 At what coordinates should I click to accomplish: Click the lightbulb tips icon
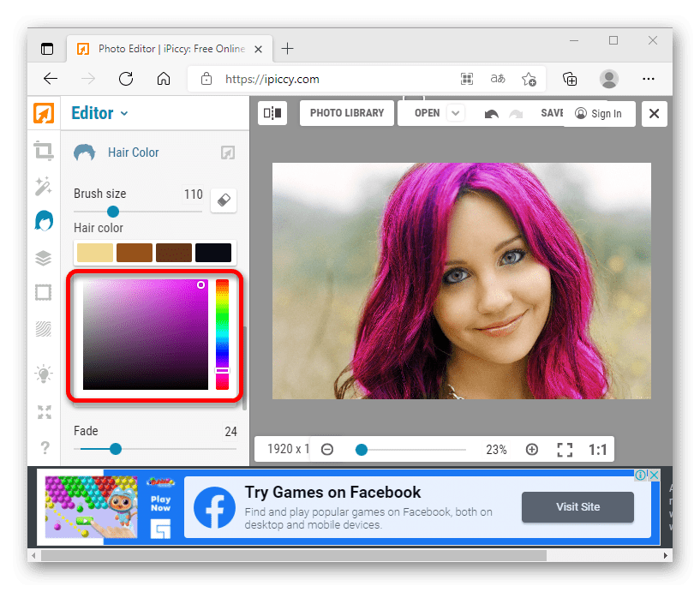(x=43, y=374)
